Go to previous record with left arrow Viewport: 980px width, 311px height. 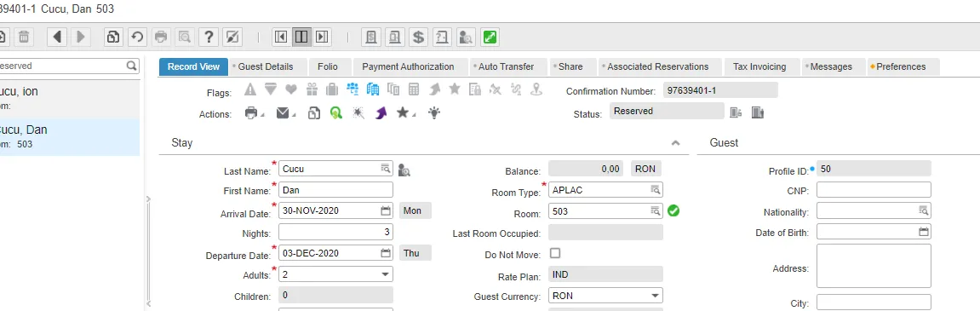pos(57,37)
